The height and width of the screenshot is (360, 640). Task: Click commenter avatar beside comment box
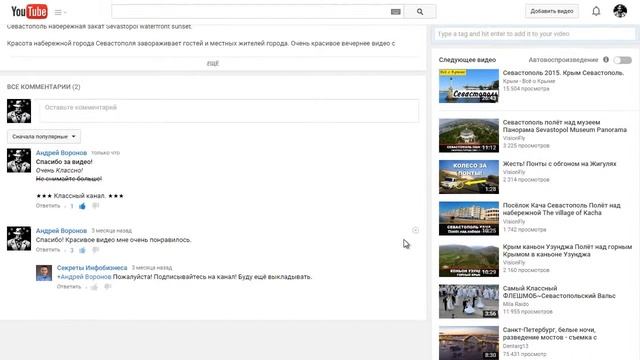click(19, 111)
